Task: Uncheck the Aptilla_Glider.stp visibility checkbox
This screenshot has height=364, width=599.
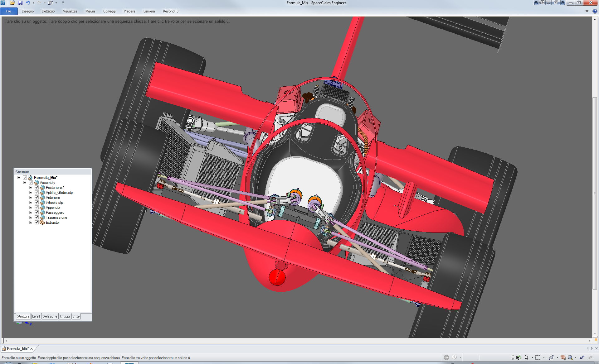Action: click(37, 193)
